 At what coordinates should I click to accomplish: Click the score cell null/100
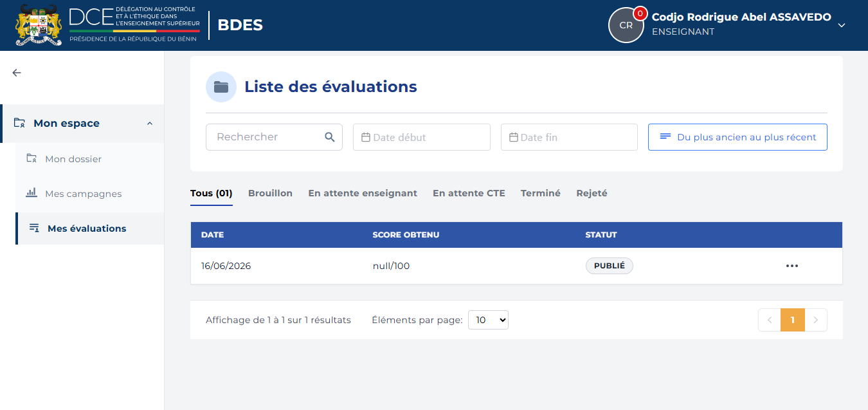391,266
